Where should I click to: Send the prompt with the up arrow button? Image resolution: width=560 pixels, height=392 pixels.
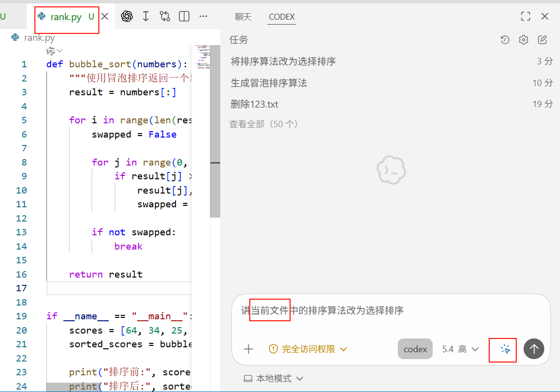533,349
